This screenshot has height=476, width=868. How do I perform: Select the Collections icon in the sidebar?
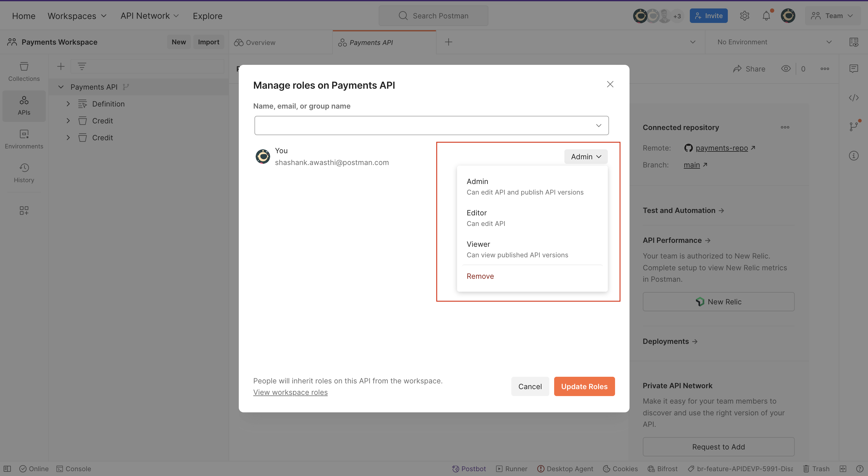point(24,71)
